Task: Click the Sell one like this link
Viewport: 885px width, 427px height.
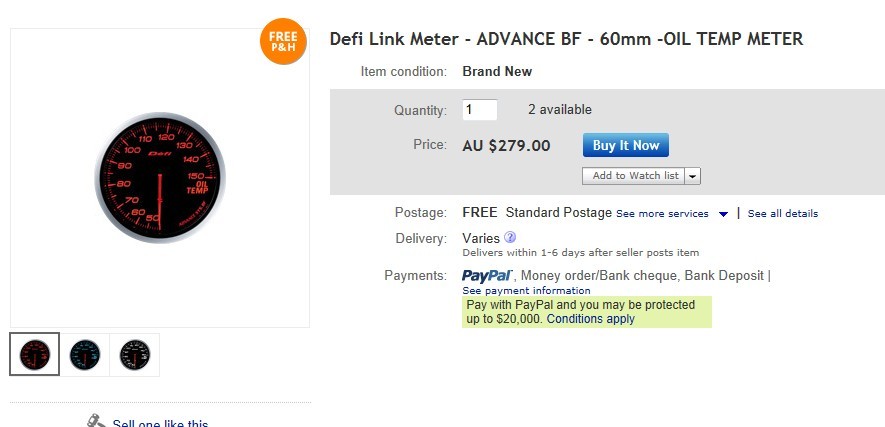Action: pyautogui.click(x=160, y=423)
